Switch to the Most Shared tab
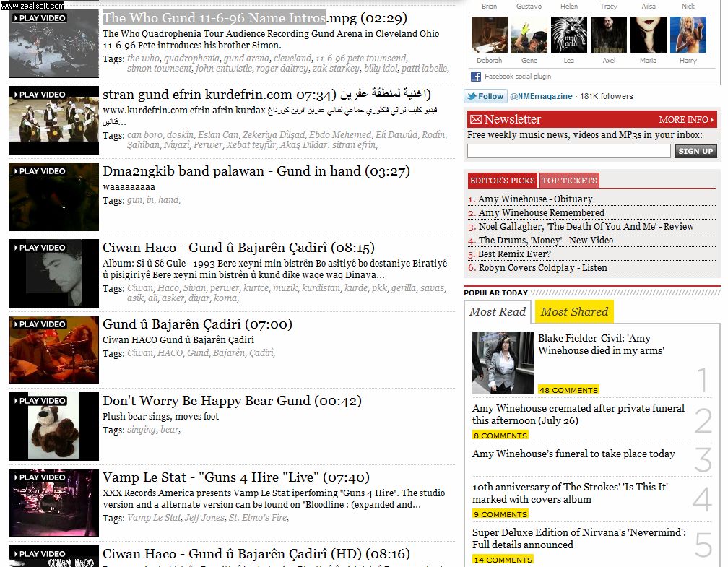This screenshot has width=728, height=567. (x=574, y=312)
